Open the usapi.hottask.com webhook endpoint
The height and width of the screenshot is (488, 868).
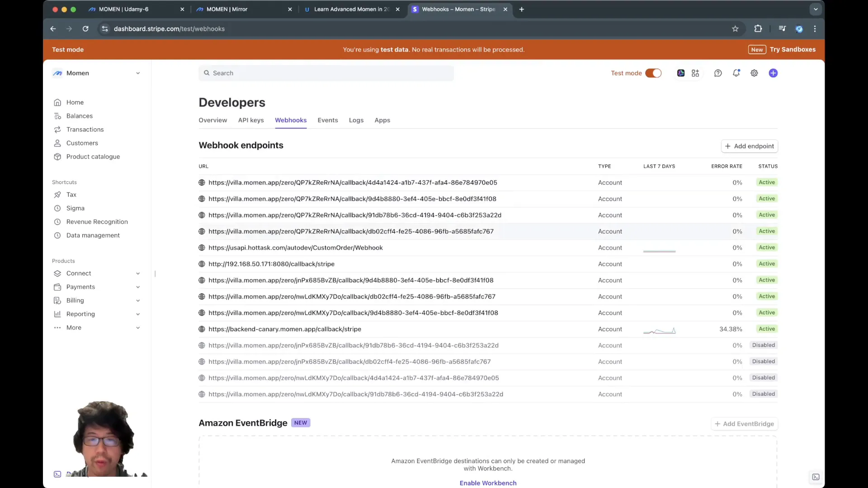pos(295,248)
